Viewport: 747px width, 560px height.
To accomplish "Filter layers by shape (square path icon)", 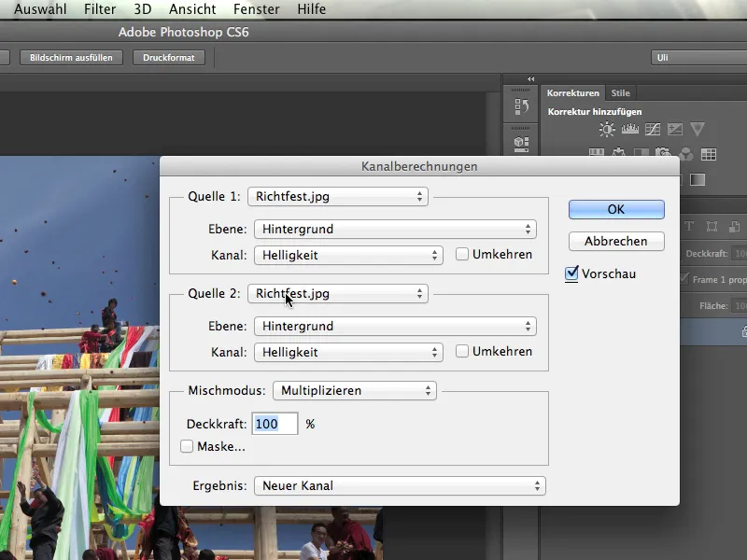I will tap(712, 226).
